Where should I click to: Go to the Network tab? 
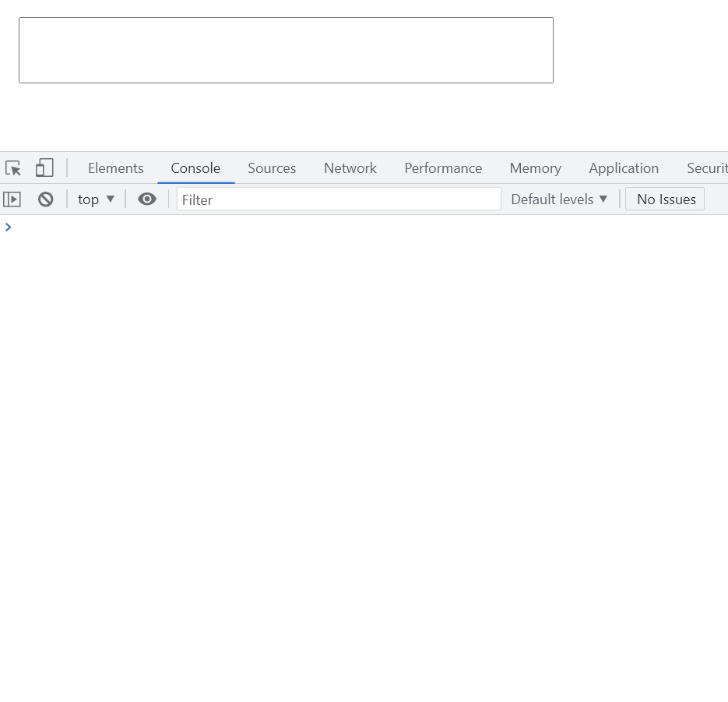(x=350, y=168)
